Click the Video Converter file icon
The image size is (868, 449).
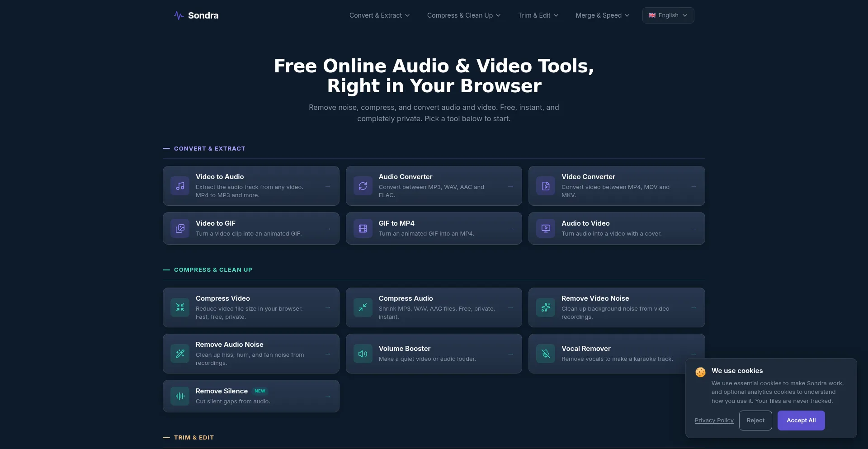click(546, 186)
